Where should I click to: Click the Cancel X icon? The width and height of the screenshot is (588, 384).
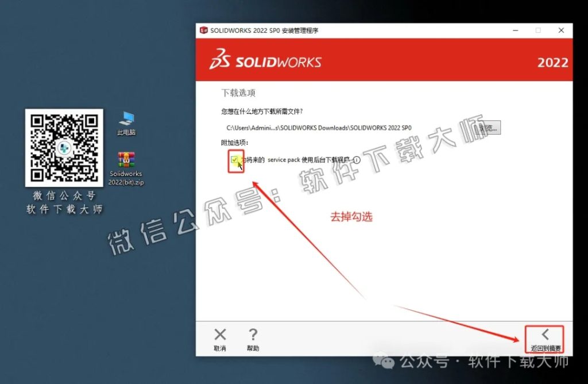pyautogui.click(x=220, y=334)
